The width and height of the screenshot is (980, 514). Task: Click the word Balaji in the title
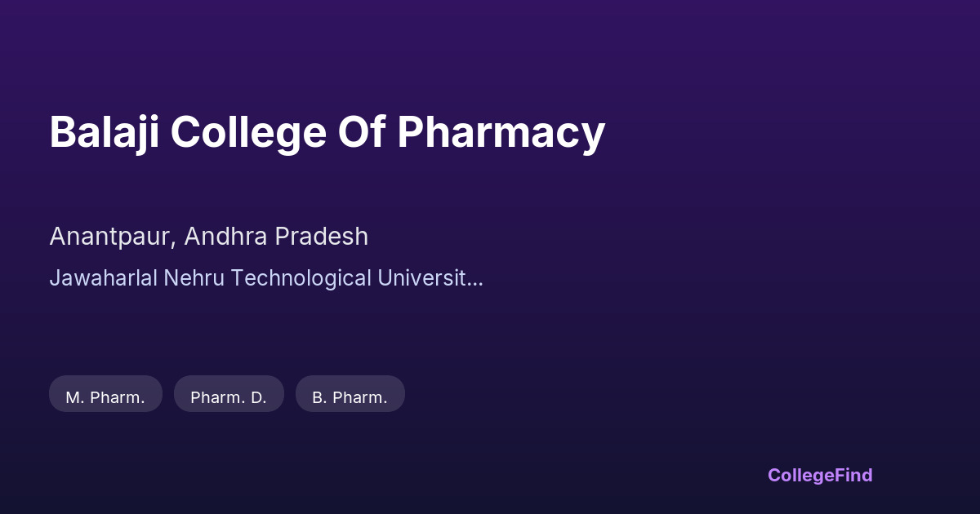click(103, 132)
